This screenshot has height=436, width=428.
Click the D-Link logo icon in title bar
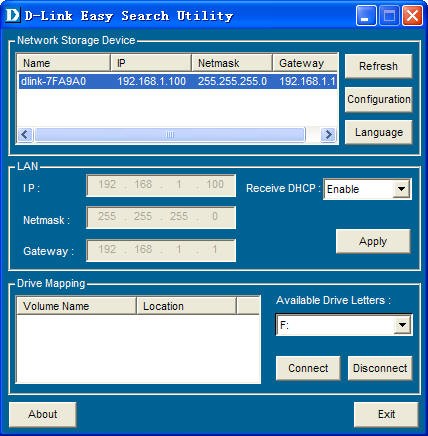(x=13, y=16)
